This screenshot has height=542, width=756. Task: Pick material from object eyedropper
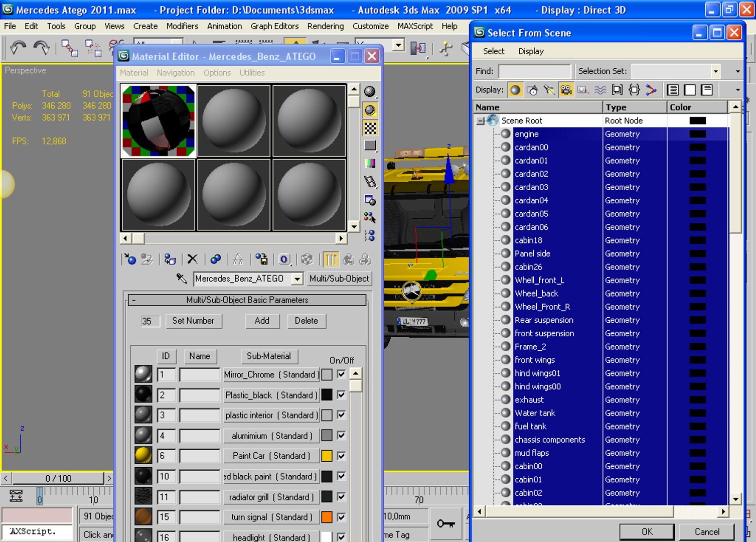click(x=182, y=278)
